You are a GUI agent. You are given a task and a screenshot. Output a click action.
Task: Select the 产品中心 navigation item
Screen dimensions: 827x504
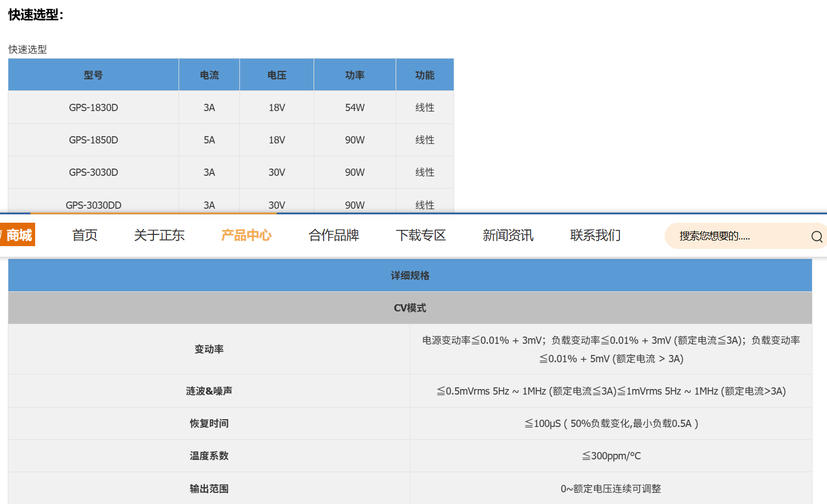click(246, 236)
